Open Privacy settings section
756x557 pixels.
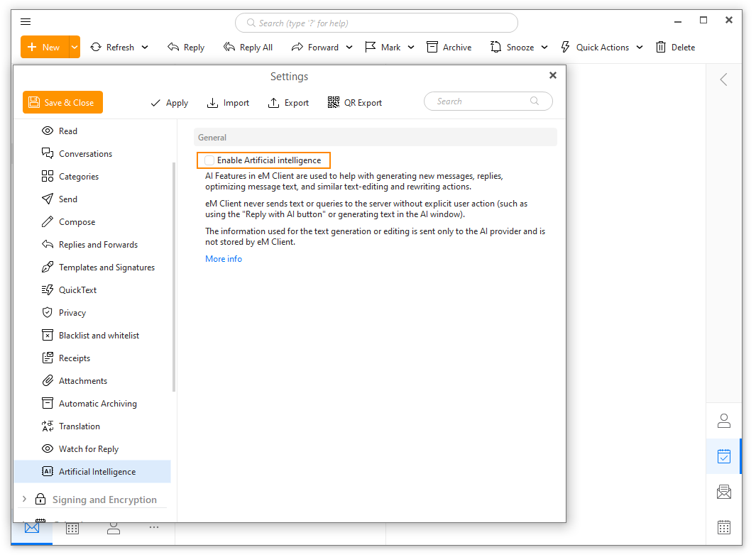click(92, 313)
